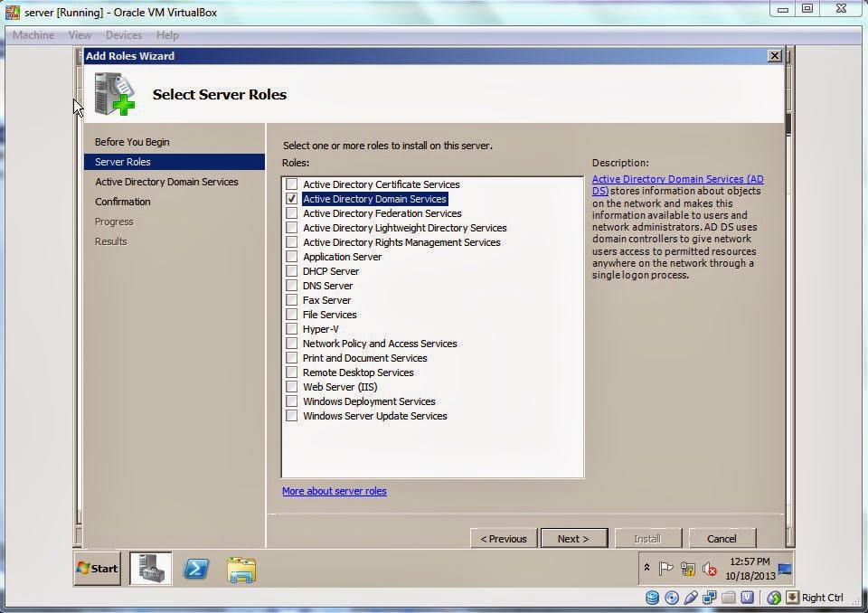868x613 pixels.
Task: Click the Add Roles Wizard server icon
Action: (115, 94)
